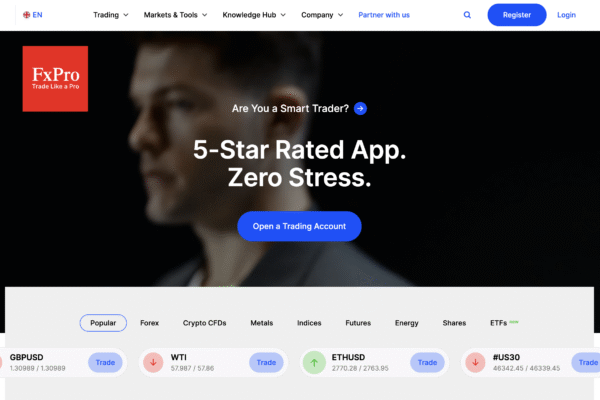Click the #US30 red down arrow icon

[x=475, y=362]
